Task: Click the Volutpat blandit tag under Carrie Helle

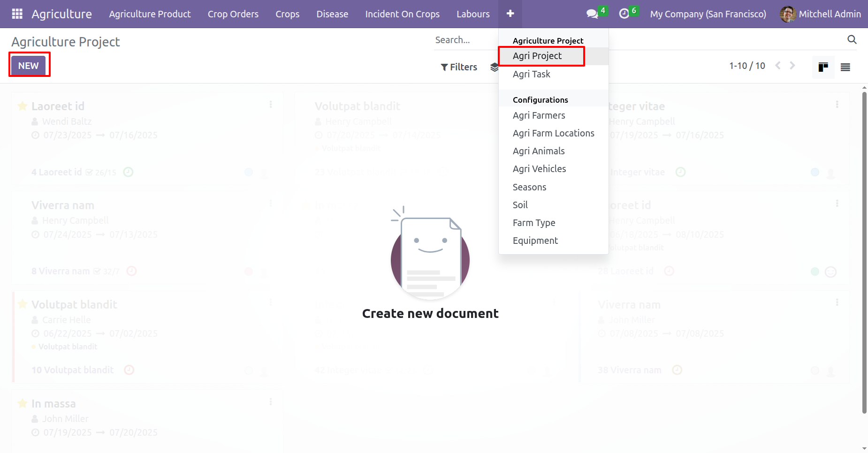Action: click(x=68, y=347)
